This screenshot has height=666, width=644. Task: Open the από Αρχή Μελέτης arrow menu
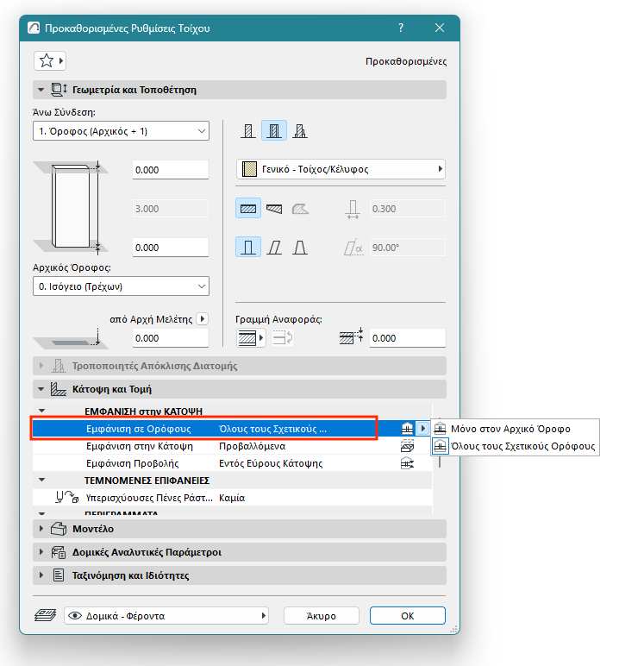click(x=203, y=318)
